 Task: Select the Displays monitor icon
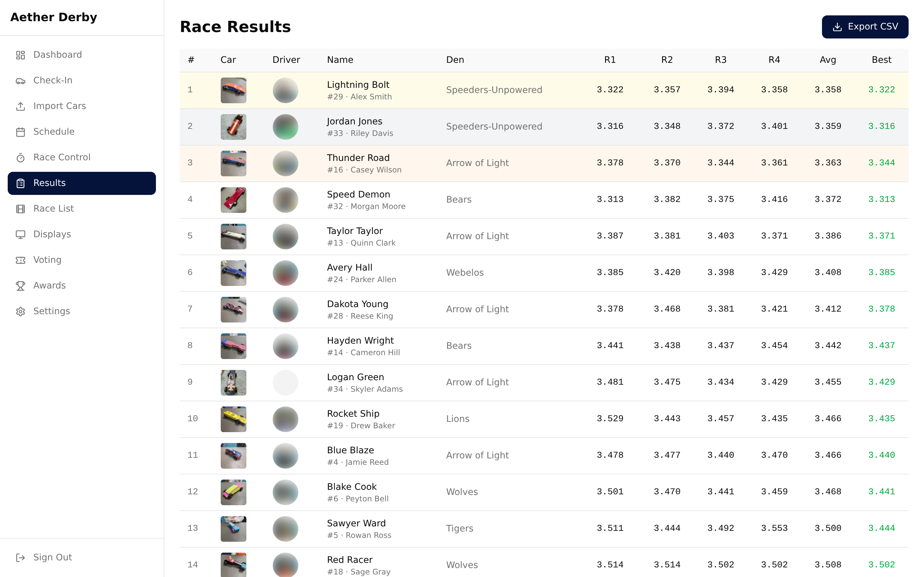click(x=20, y=234)
